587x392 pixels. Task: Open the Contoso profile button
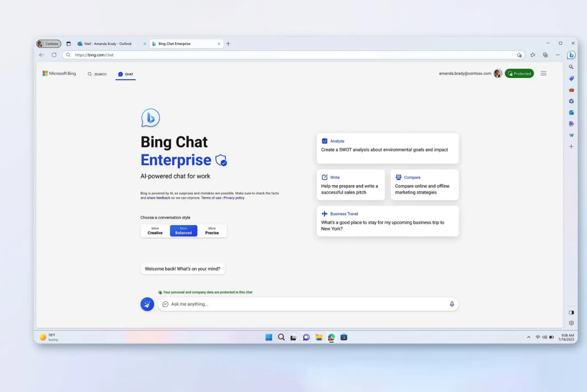coord(48,44)
